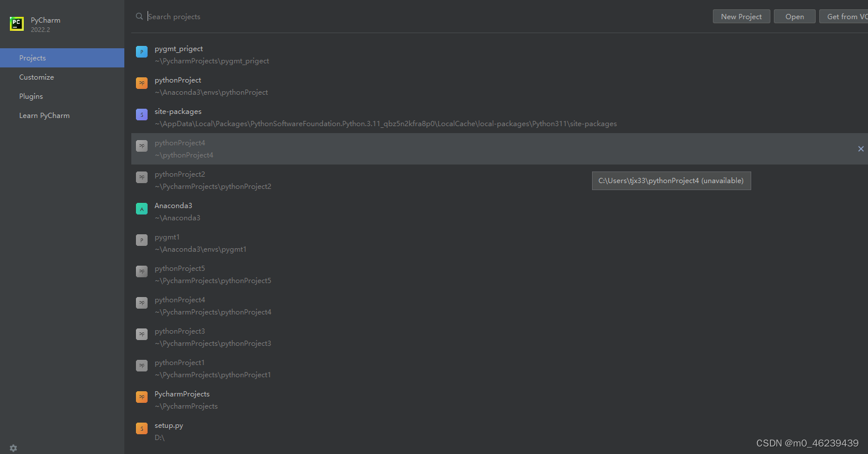Click the PyCharm application logo
This screenshot has width=868, height=454.
[x=16, y=24]
